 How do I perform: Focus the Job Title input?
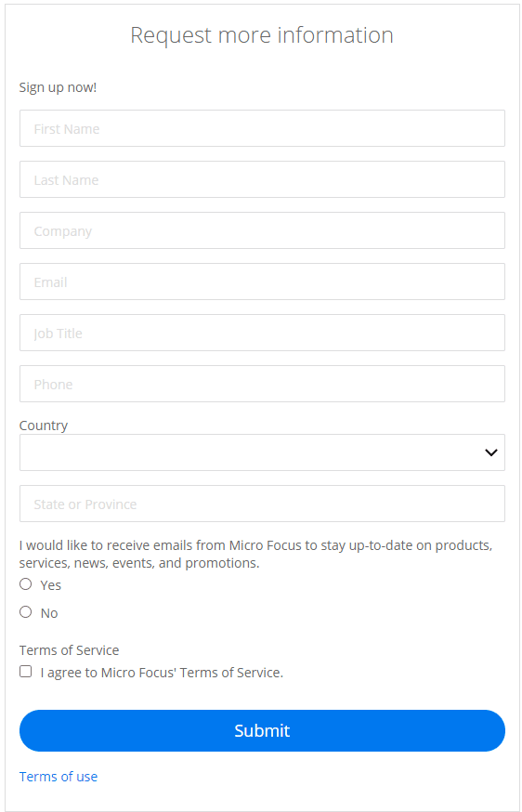262,333
